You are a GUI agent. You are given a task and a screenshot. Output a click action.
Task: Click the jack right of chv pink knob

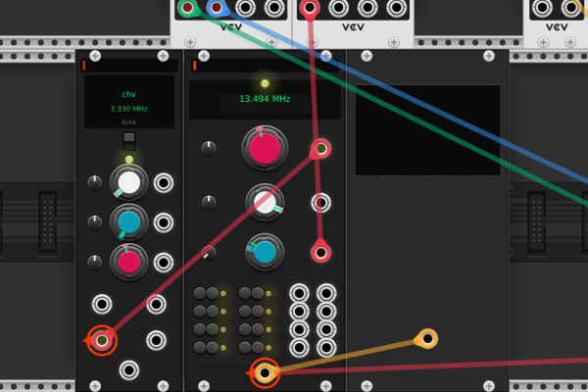(163, 262)
